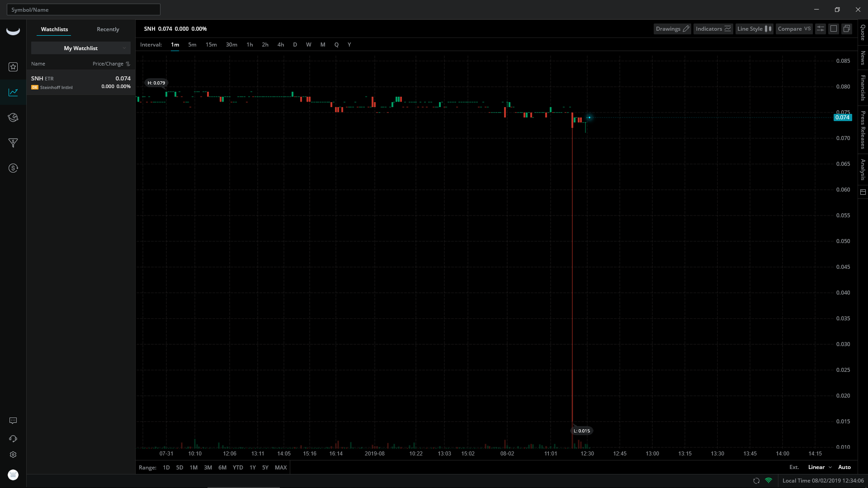Click the refresh icon in status bar

click(756, 481)
